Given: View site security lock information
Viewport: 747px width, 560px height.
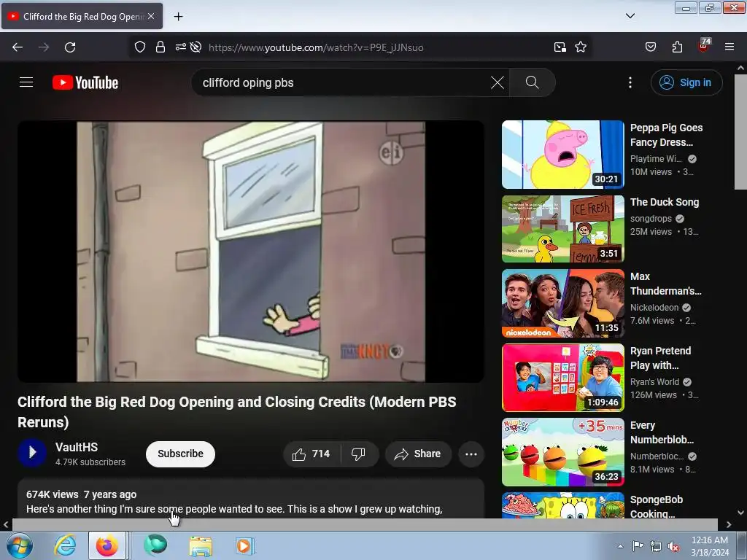Looking at the screenshot, I should [160, 47].
